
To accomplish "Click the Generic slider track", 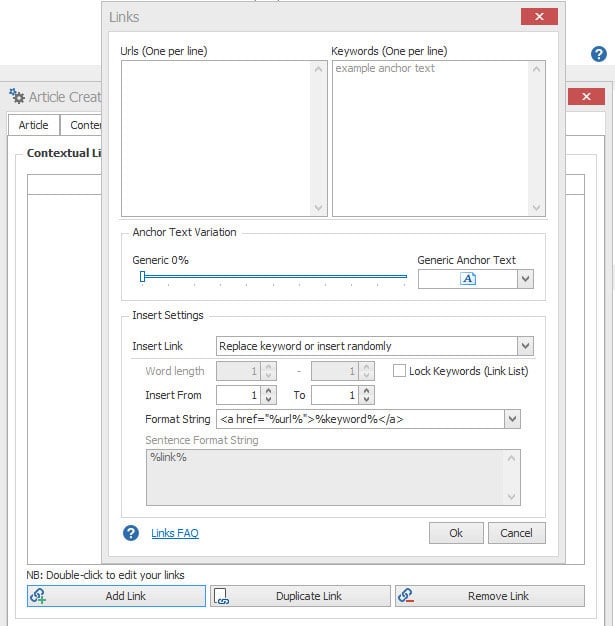I will (275, 276).
